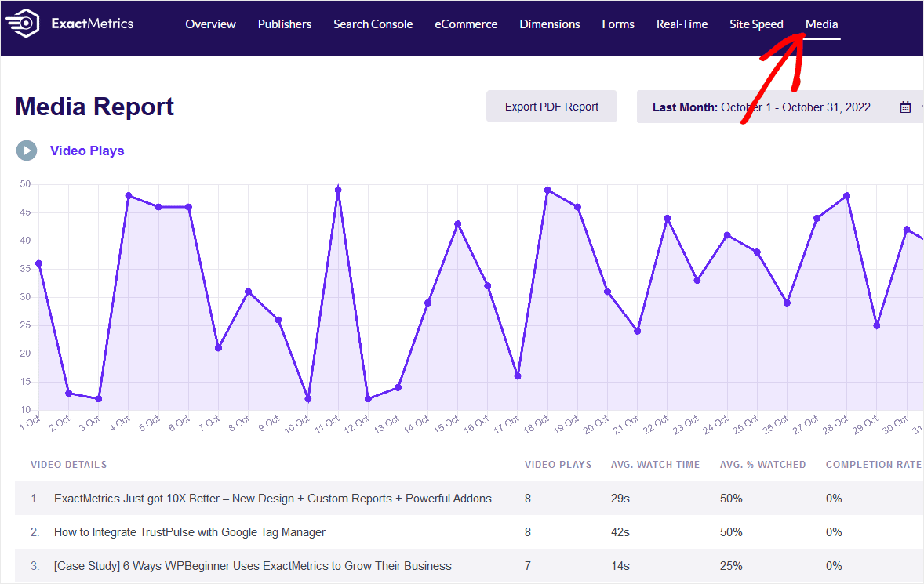
Task: Click the 29s watch time value
Action: pyautogui.click(x=620, y=499)
